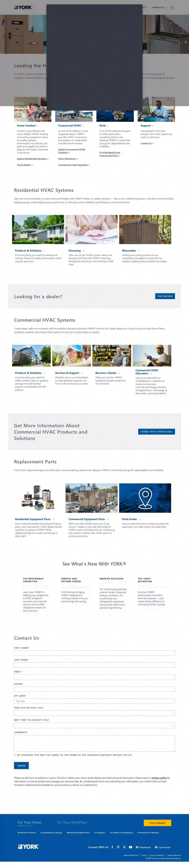Switch to the For Your Home footer tab

[x=29, y=822]
